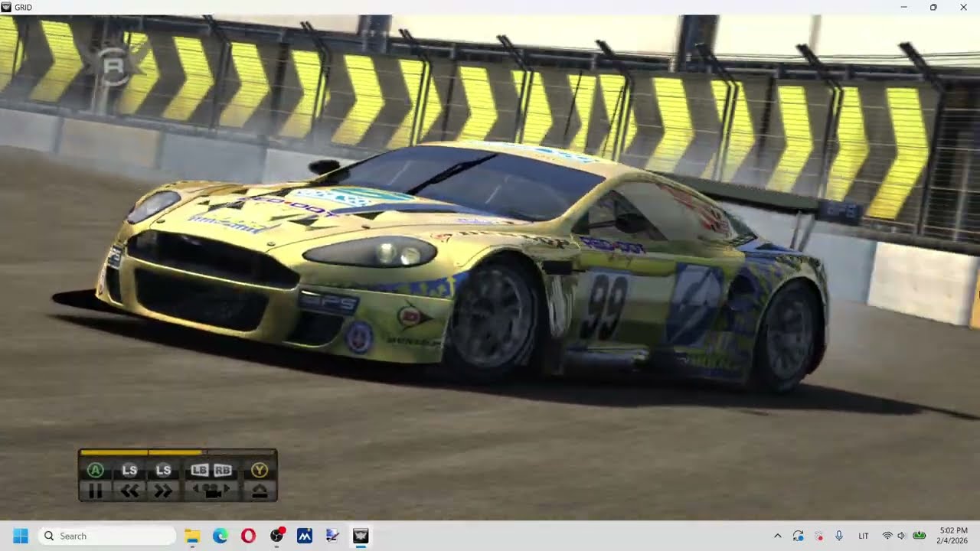This screenshot has height=551, width=980.
Task: Click the microphone tray icon
Action: click(x=839, y=536)
